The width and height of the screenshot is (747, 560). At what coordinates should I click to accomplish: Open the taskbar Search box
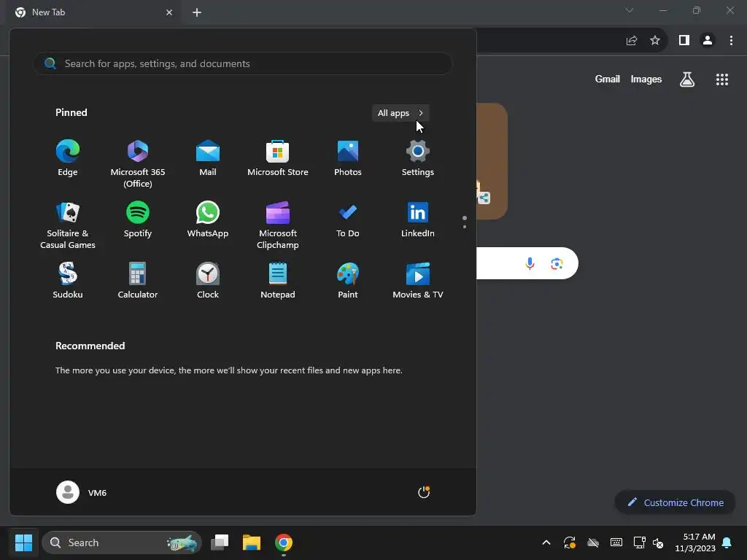click(122, 542)
